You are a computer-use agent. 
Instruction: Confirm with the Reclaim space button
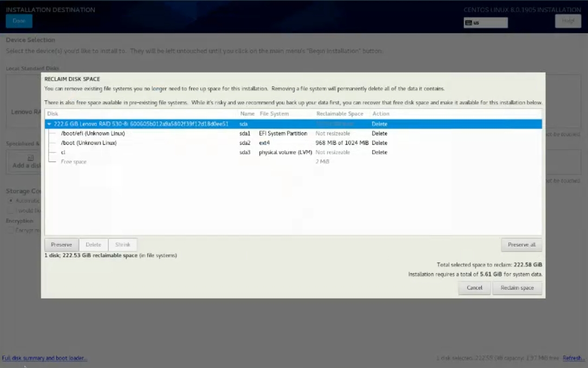(x=517, y=288)
